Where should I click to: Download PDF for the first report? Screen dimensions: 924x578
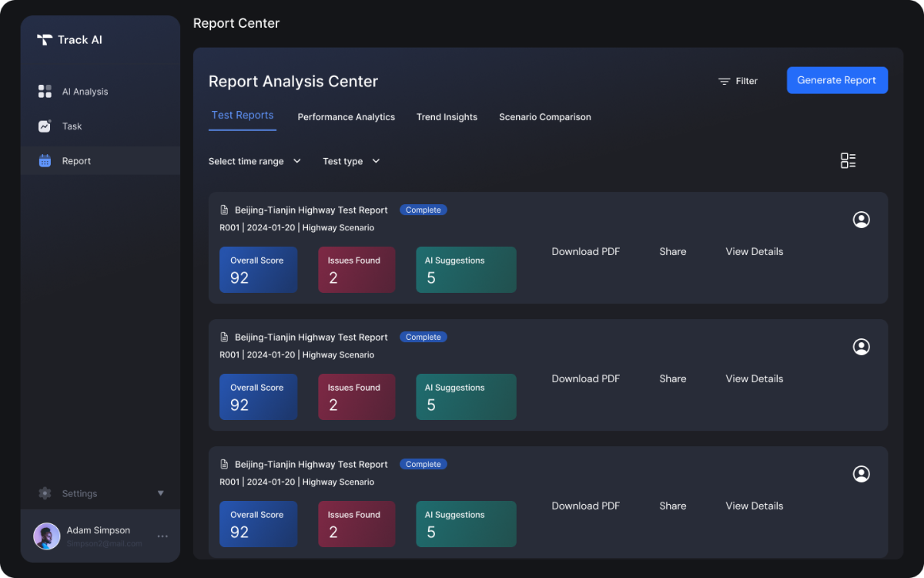coord(586,251)
